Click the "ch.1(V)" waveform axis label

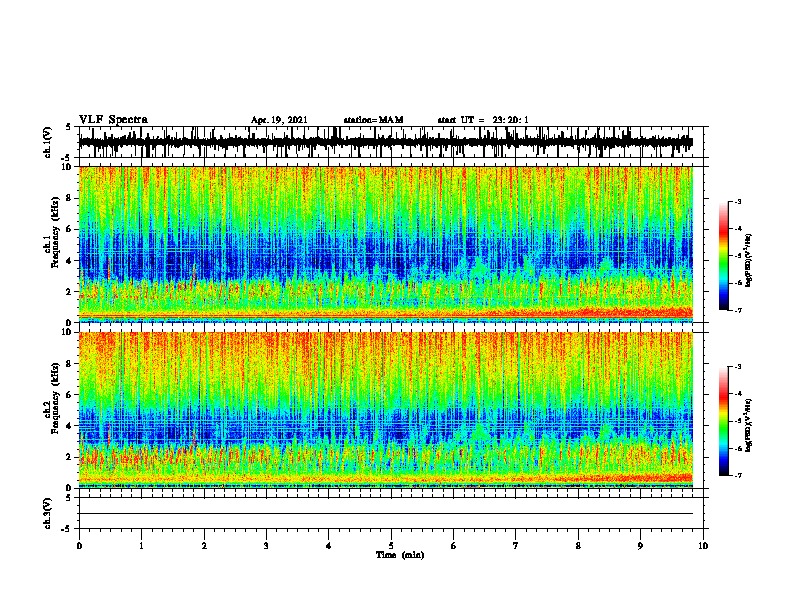(x=47, y=142)
